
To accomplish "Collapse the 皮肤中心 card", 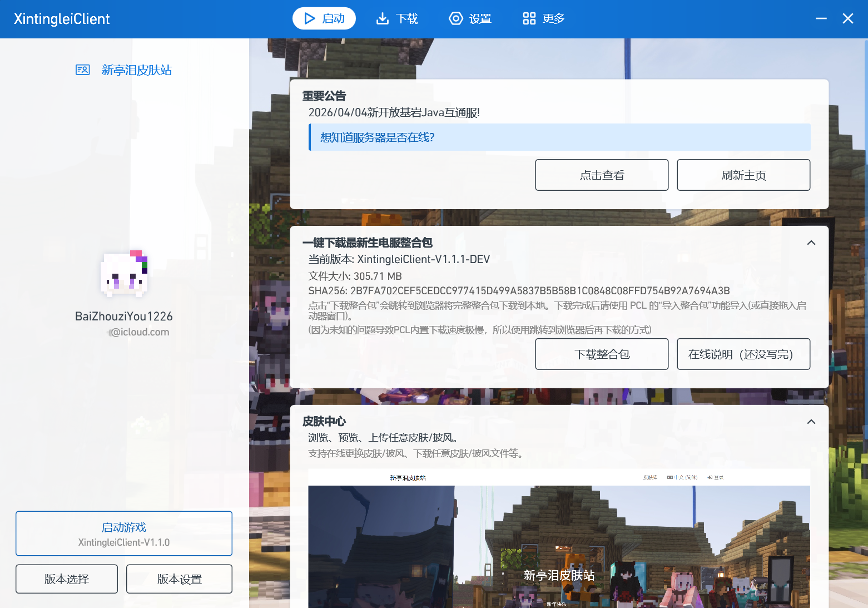I will coord(811,422).
